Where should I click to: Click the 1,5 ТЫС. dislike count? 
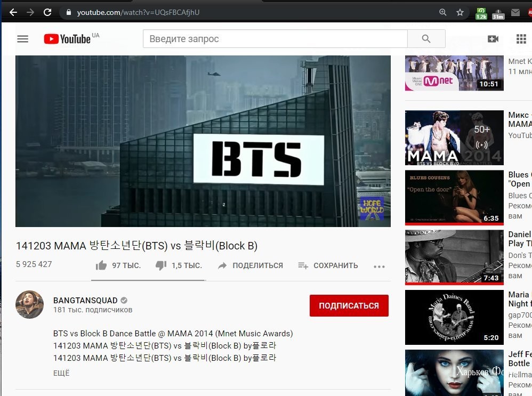tap(187, 265)
